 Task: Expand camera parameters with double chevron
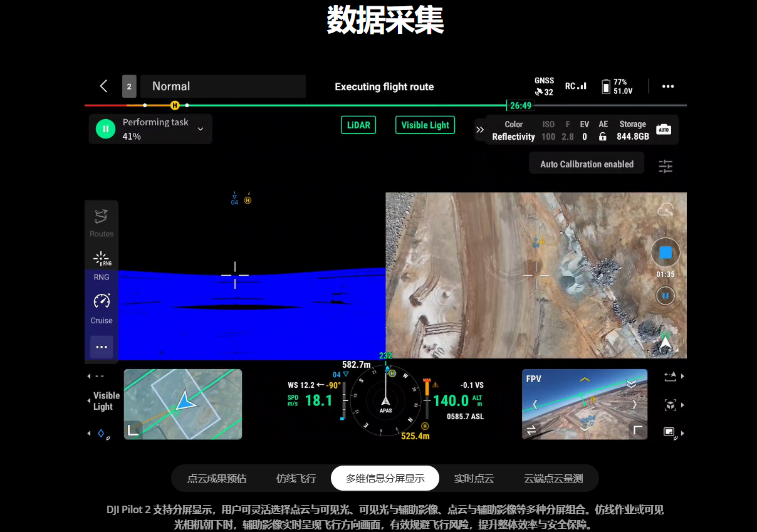[480, 130]
